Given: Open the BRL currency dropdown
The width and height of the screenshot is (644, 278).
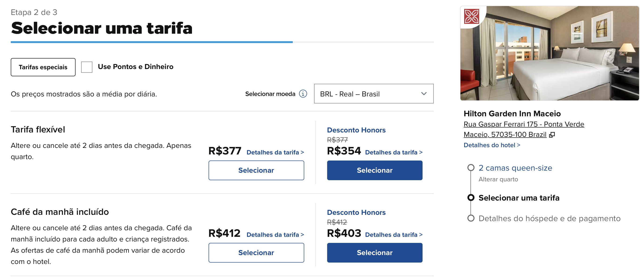Looking at the screenshot, I should click(x=374, y=94).
